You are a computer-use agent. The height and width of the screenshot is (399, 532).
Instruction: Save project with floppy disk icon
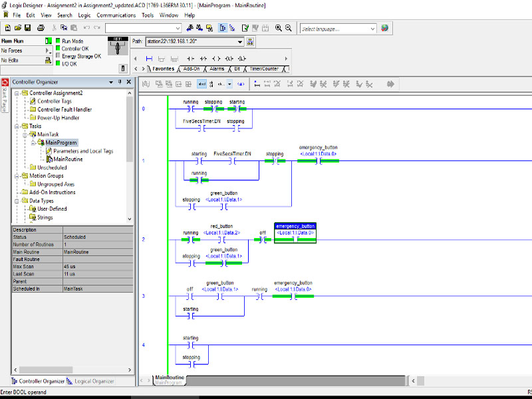click(28, 28)
